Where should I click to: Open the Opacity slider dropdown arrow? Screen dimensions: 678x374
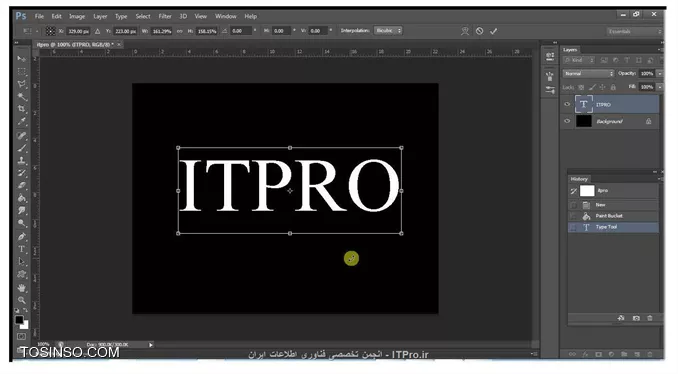(660, 74)
